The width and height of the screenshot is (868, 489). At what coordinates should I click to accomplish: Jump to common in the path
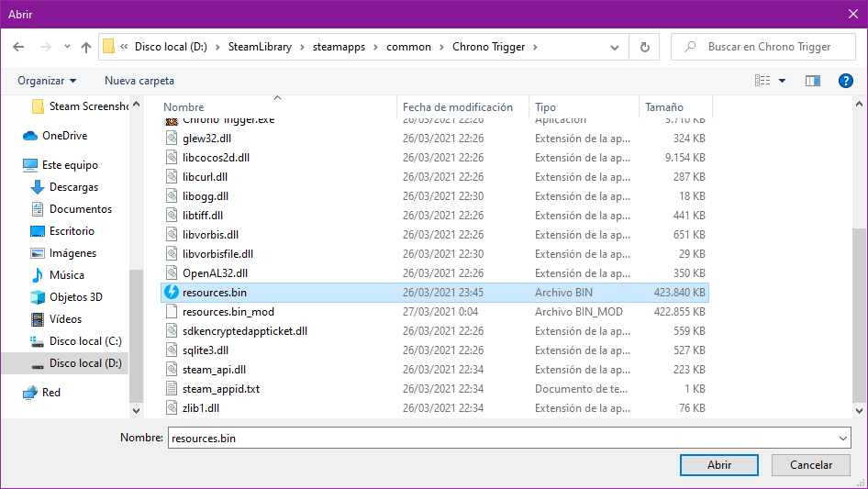(408, 47)
